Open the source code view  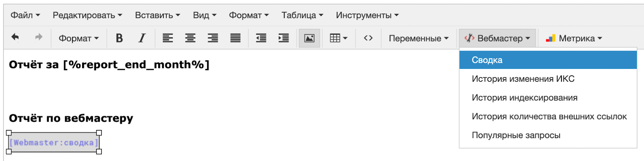point(368,38)
